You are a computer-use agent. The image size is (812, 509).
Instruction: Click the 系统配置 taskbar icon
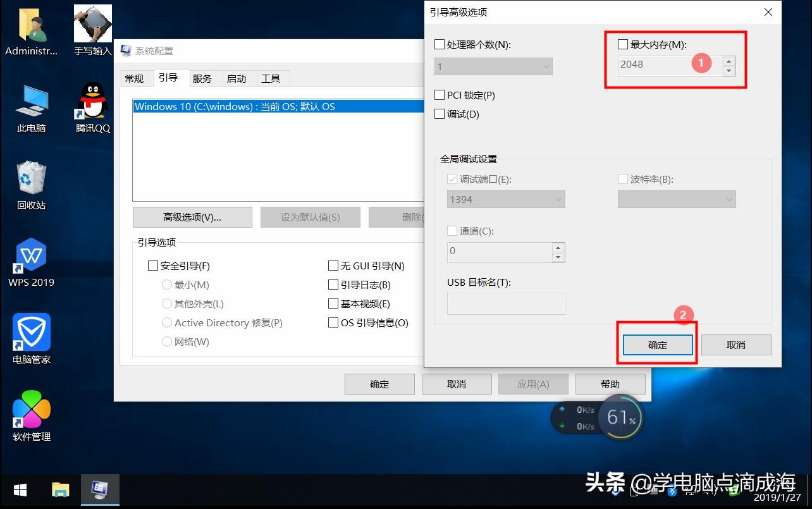(100, 490)
